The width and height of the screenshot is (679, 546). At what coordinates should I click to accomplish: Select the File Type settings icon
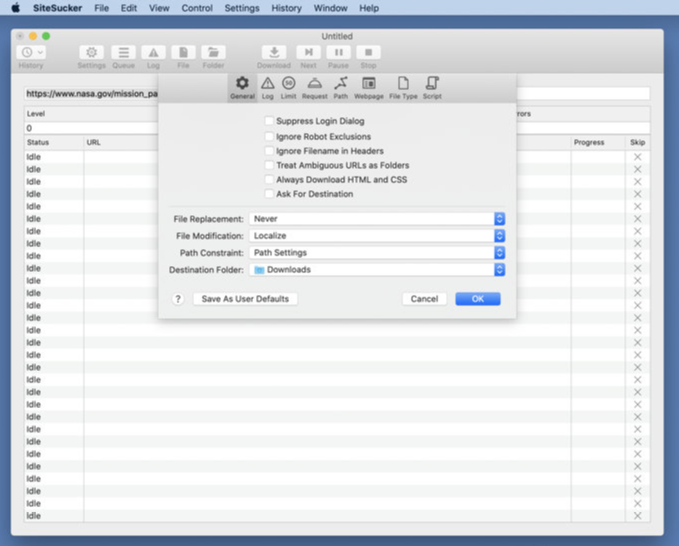(x=403, y=87)
